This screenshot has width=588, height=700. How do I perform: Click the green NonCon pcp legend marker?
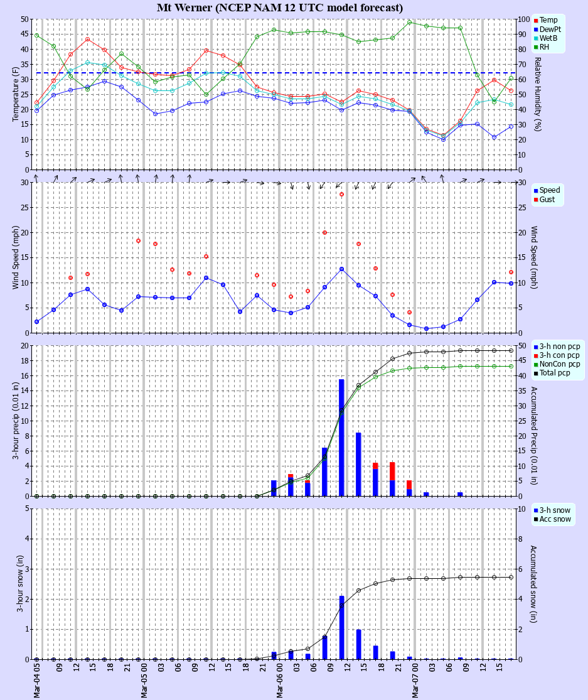[535, 363]
